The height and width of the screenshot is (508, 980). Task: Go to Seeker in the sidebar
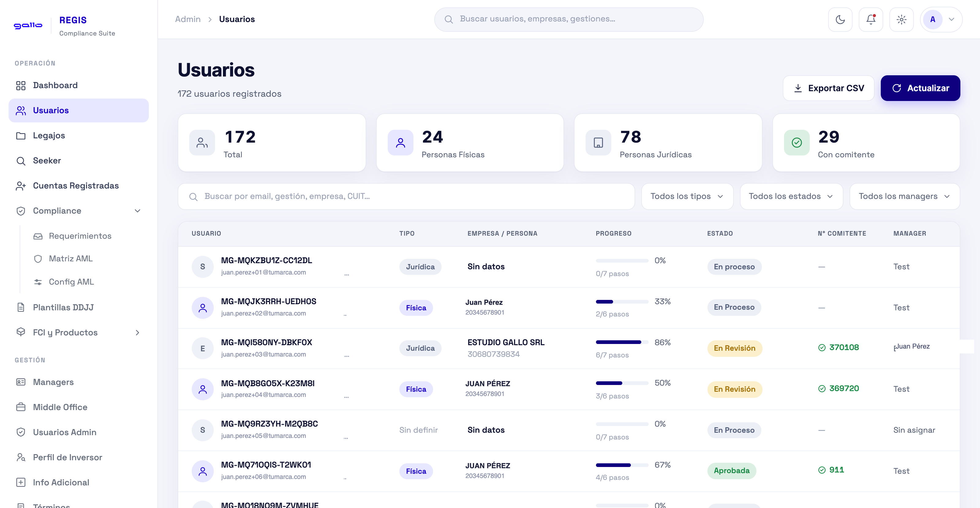pos(78,160)
